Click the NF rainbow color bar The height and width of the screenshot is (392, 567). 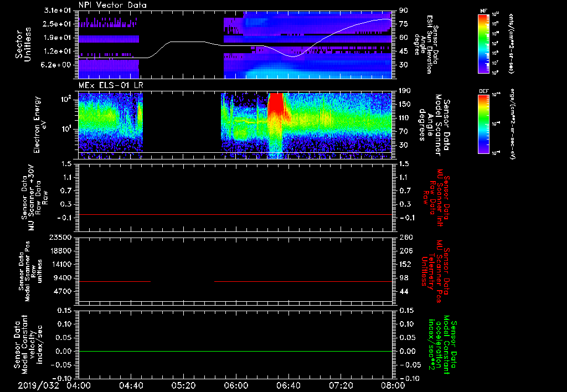click(483, 43)
